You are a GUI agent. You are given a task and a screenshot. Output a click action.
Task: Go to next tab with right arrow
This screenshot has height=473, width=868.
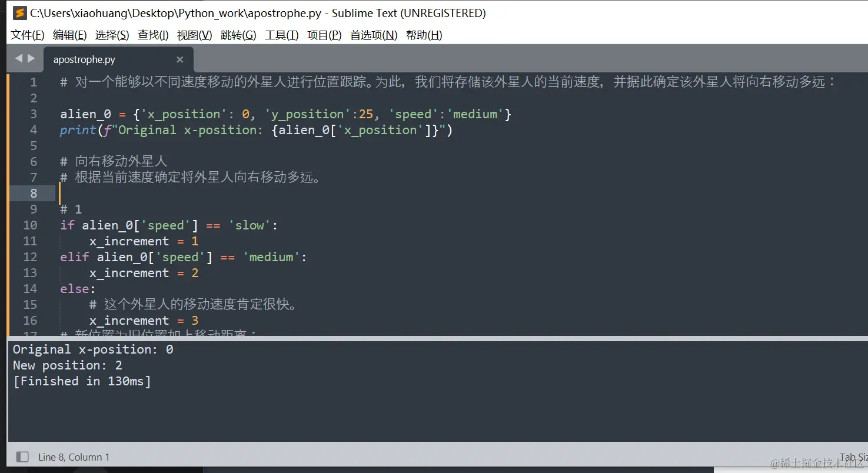(x=31, y=58)
